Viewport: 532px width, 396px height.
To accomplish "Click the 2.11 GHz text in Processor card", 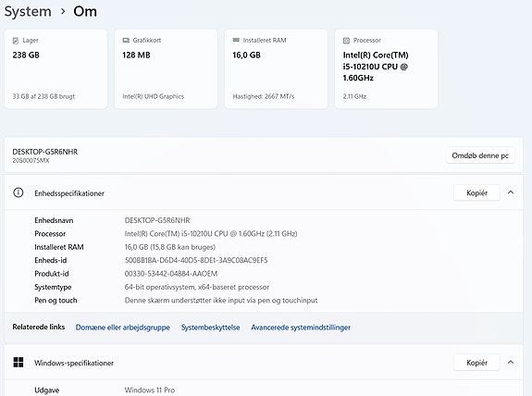I will click(354, 96).
